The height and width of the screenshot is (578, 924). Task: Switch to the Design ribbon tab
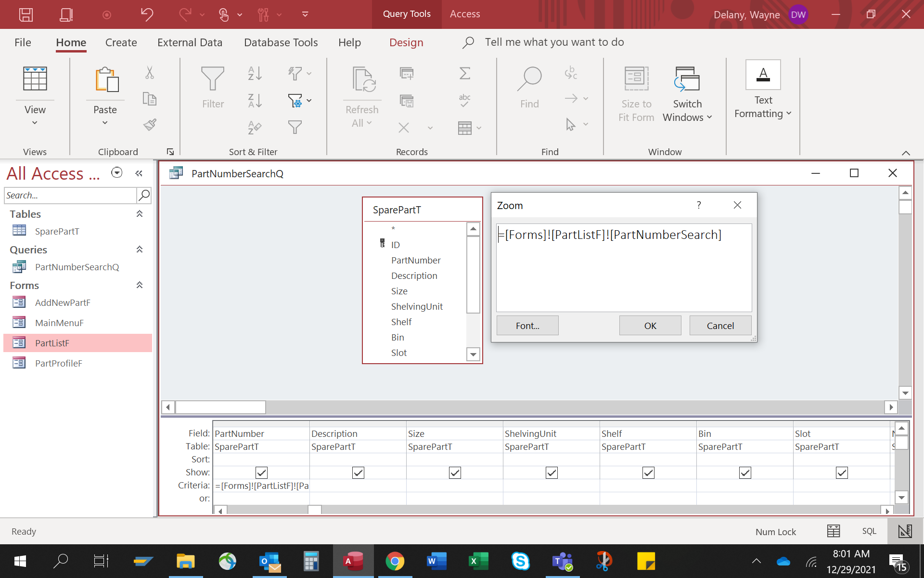pos(406,42)
